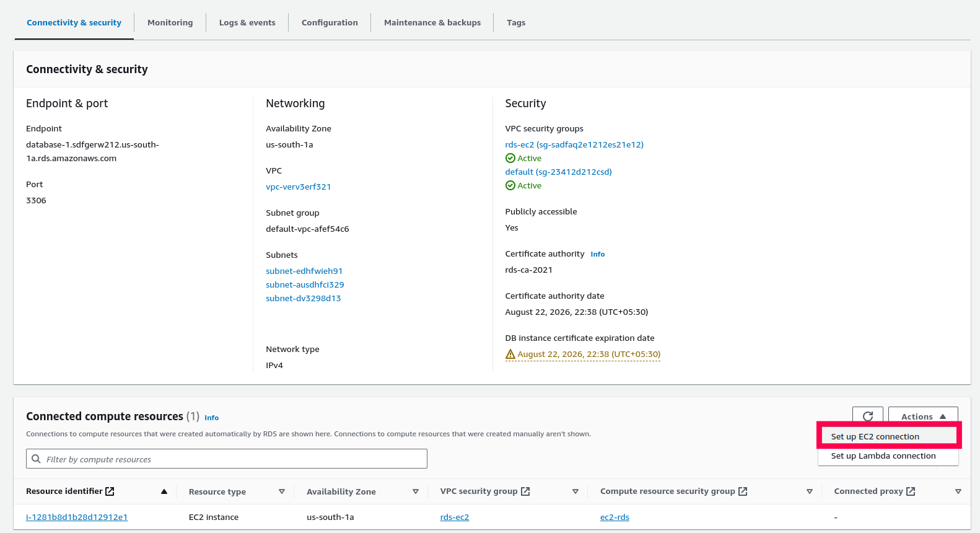Click the search magnifier icon in filter
Viewport: 980px width, 533px height.
pos(37,459)
